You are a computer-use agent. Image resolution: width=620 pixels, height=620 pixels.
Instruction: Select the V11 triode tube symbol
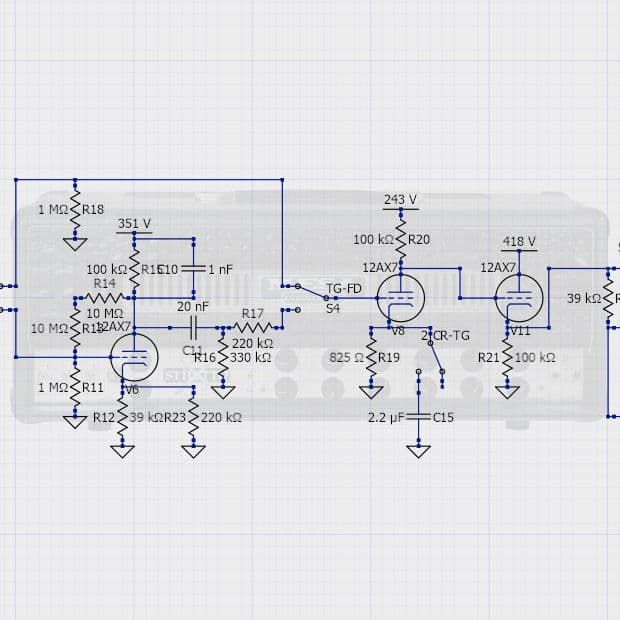519,298
